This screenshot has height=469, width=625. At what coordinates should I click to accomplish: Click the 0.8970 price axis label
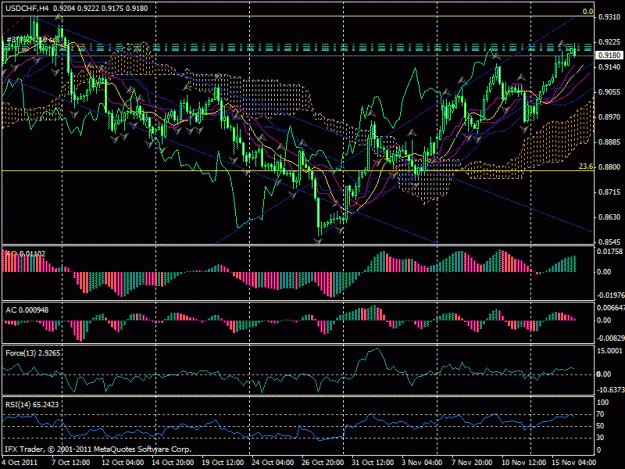[x=609, y=117]
